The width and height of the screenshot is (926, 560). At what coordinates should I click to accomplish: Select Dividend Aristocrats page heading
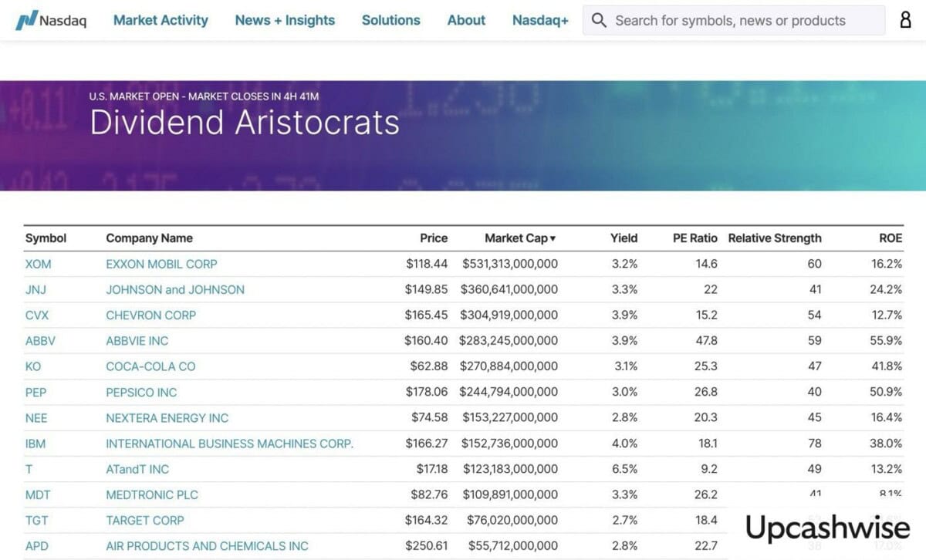click(x=245, y=123)
